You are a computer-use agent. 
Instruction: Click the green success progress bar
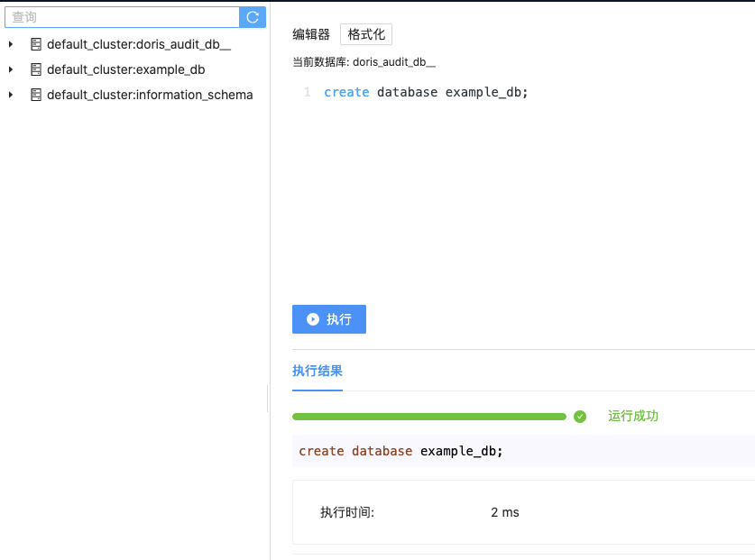click(429, 417)
